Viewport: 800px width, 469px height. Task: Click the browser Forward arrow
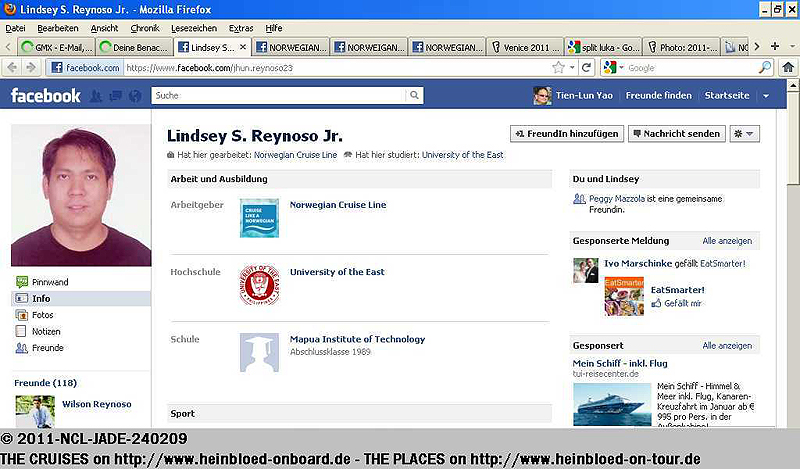point(31,67)
